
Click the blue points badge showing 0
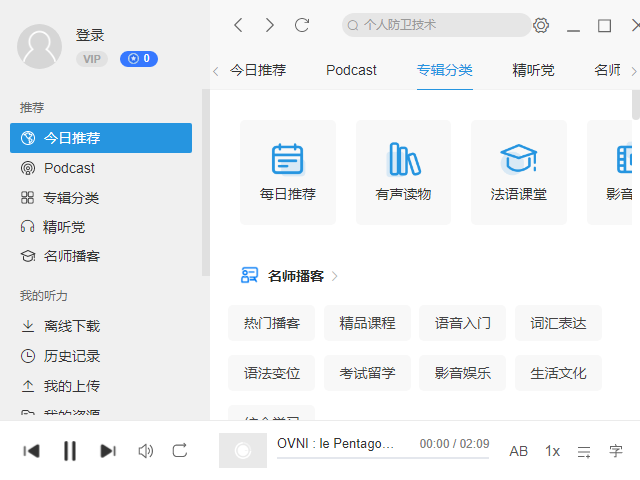139,59
